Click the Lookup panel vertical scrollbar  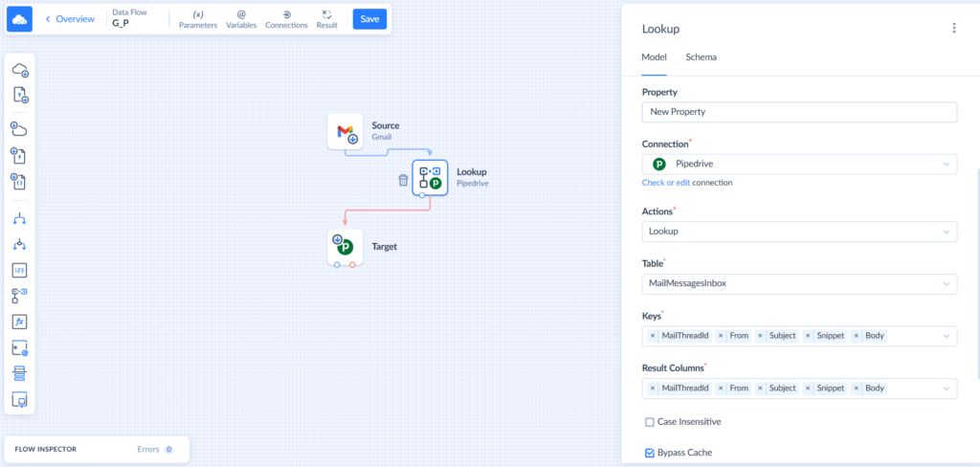tap(977, 272)
